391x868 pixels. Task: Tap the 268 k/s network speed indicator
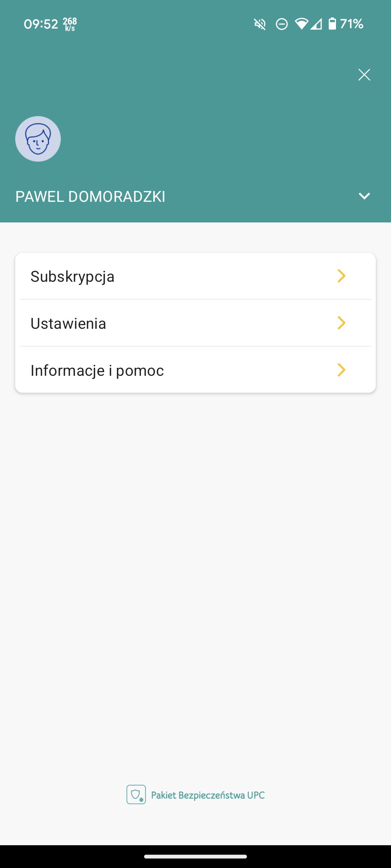[70, 24]
